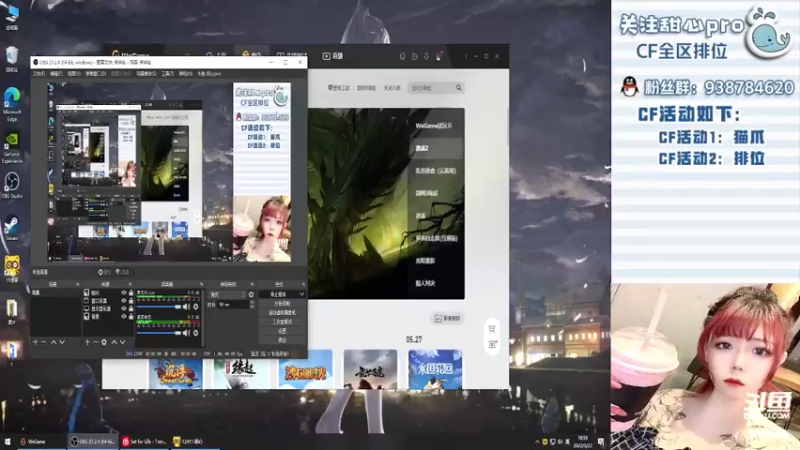Mute the second mixer channel speaker icon
Image resolution: width=800 pixels, height=450 pixels.
186,333
